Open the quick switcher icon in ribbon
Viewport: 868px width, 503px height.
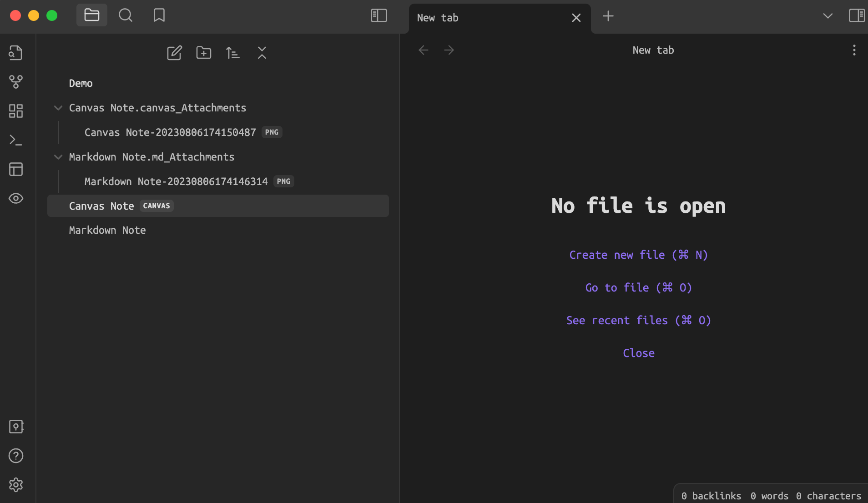point(16,53)
